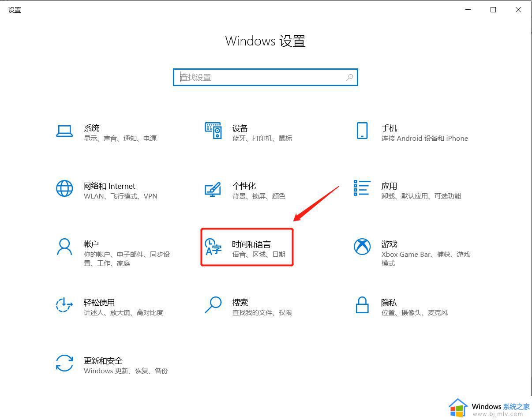This screenshot has width=532, height=420.
Task: Click the text 查找我的文件、权限
Action: click(262, 312)
